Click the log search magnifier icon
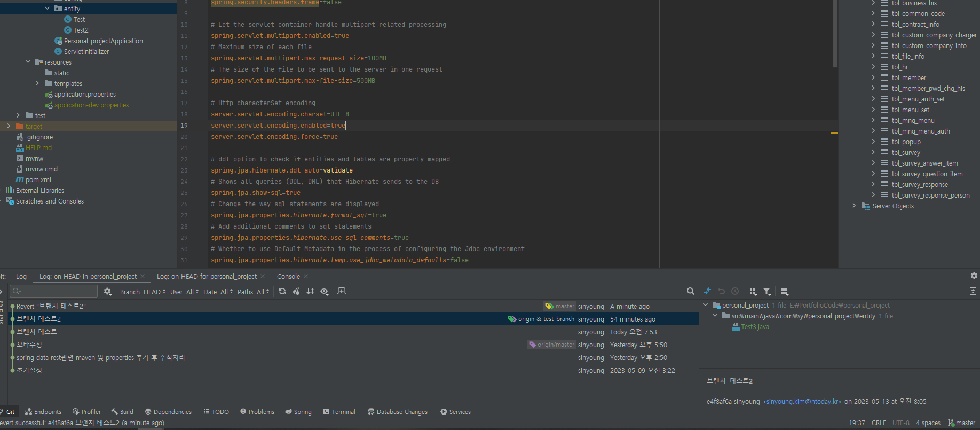 [x=690, y=291]
